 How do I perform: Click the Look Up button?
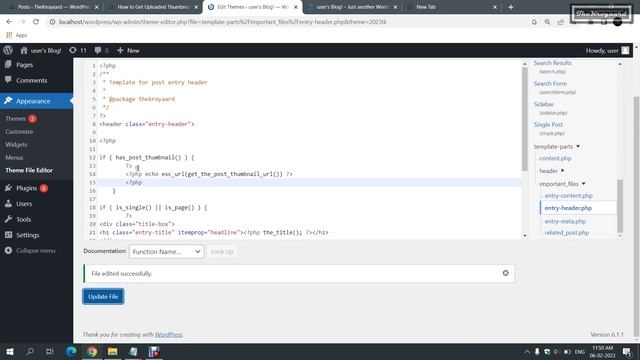tap(222, 251)
